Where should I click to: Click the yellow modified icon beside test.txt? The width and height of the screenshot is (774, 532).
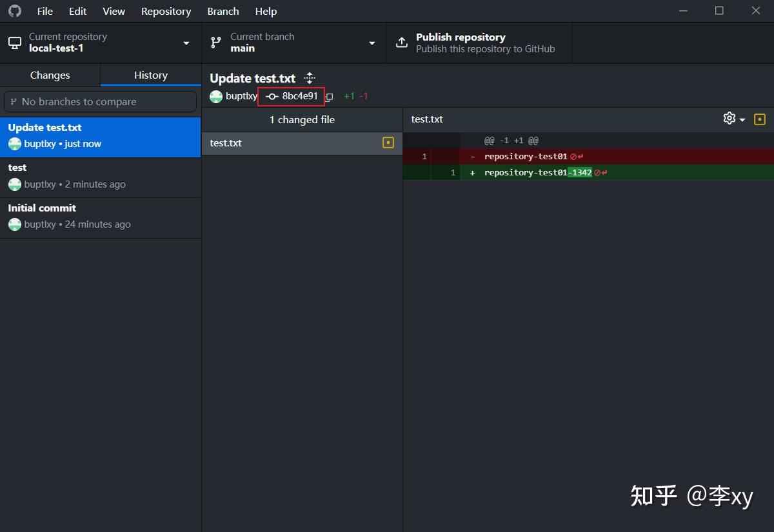click(x=388, y=143)
